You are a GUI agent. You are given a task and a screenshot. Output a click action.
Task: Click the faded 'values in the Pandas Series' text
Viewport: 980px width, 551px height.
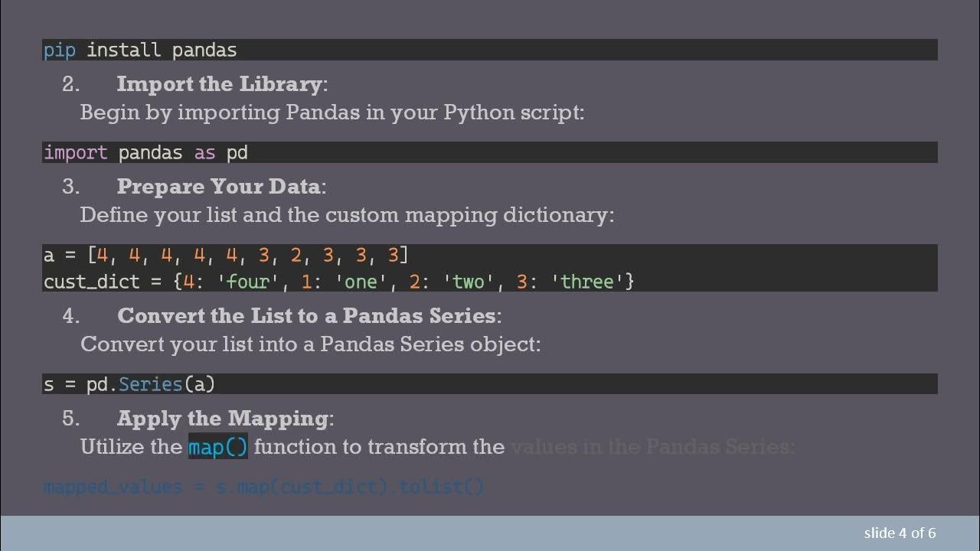point(652,447)
